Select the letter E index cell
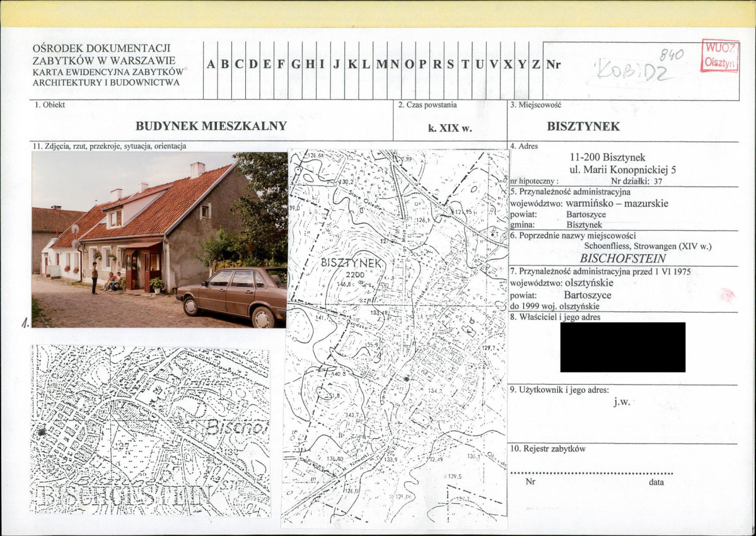This screenshot has width=756, height=536. tap(267, 64)
